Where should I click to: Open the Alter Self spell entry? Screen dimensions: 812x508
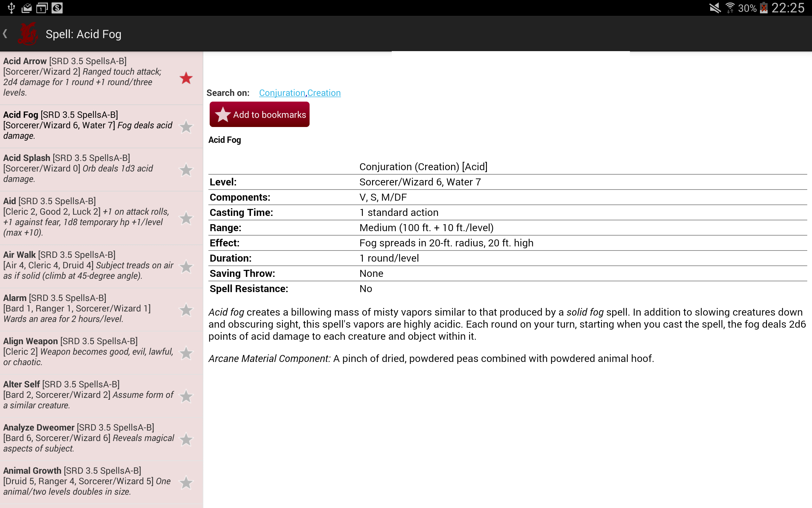(101, 396)
